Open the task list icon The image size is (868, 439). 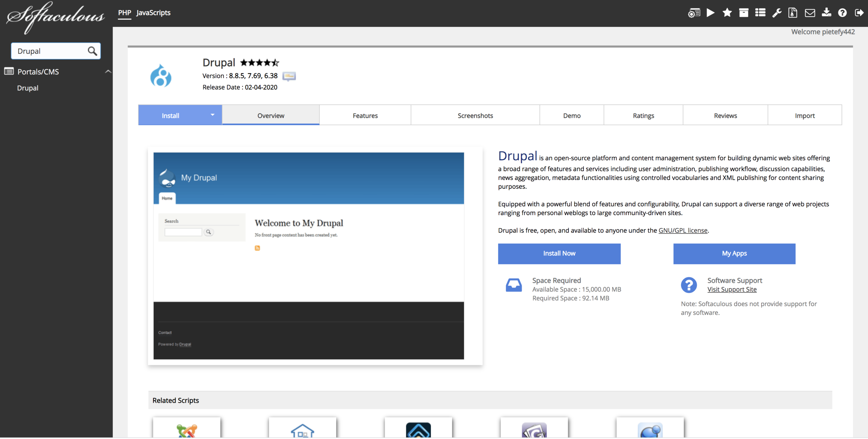760,13
